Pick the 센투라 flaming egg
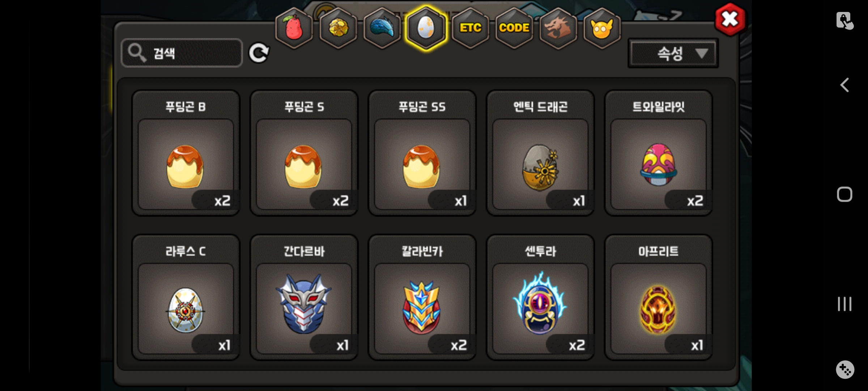This screenshot has height=391, width=868. 540,298
